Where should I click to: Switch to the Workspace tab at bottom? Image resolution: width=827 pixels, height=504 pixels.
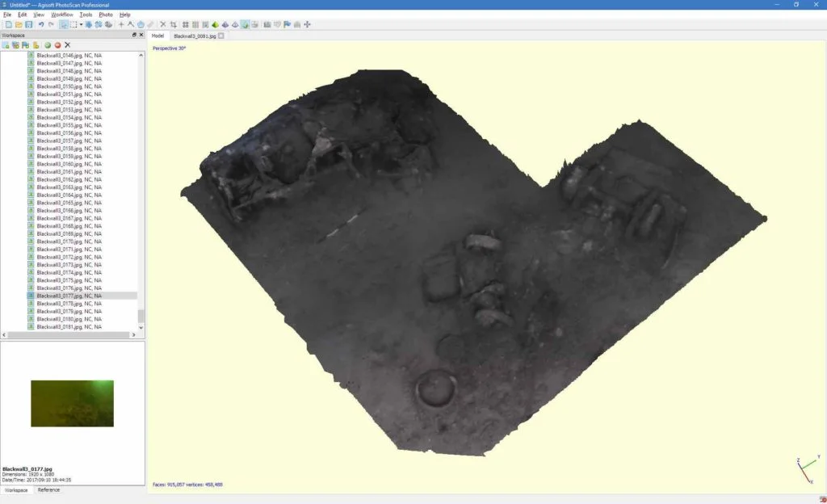click(16, 489)
